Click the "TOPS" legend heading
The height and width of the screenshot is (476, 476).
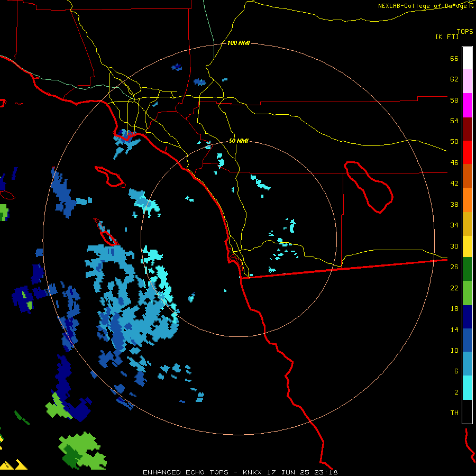[x=465, y=31]
